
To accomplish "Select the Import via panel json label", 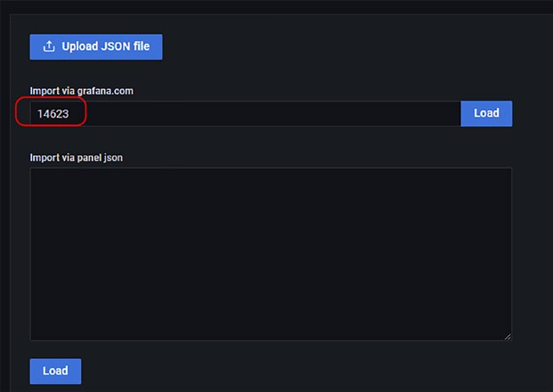I will [x=77, y=158].
